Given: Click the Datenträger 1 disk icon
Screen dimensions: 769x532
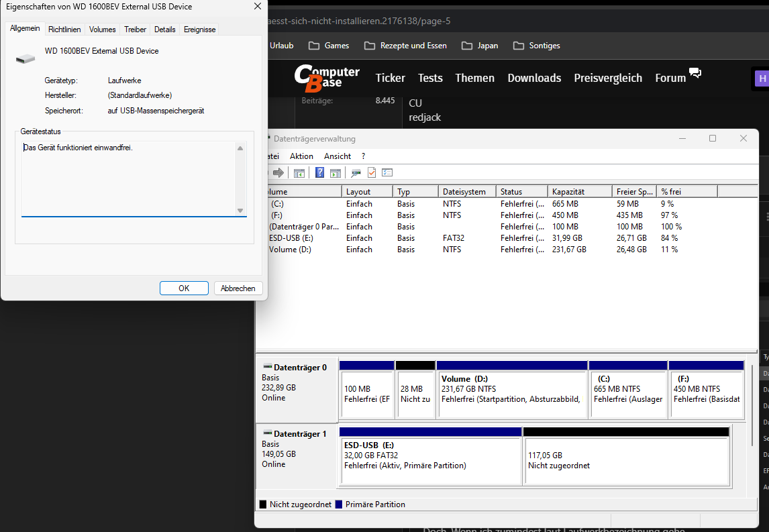Looking at the screenshot, I should tap(267, 433).
